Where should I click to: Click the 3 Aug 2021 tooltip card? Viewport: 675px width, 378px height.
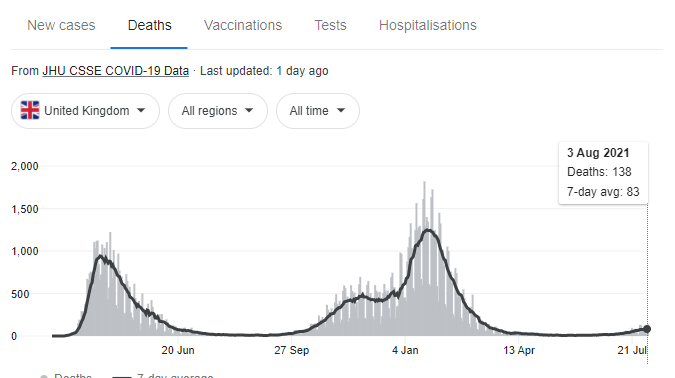603,173
